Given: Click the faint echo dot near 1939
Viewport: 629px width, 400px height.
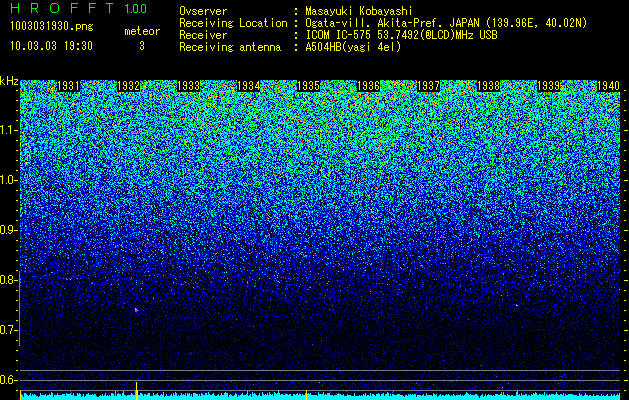Looking at the screenshot, I should click(517, 305).
